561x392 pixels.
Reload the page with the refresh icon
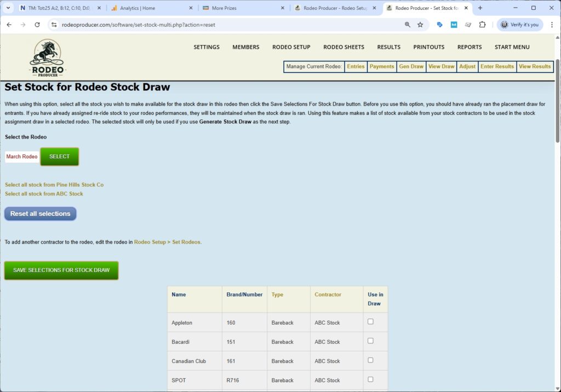coord(37,25)
